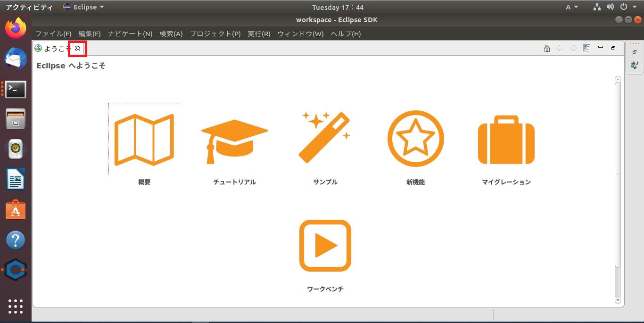Open the ファイル(F) menu
This screenshot has height=323, width=644.
tap(53, 34)
